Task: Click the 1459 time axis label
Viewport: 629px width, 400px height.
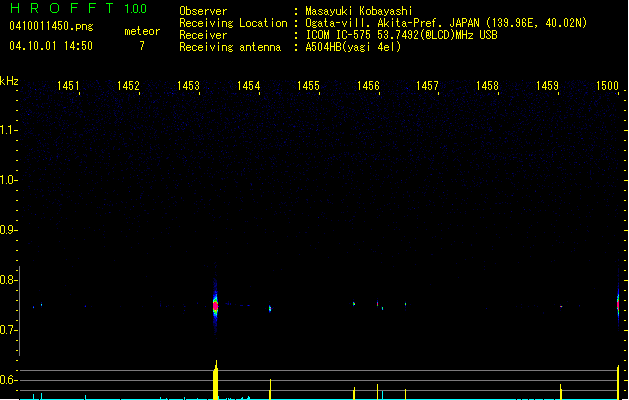Action: (x=547, y=86)
